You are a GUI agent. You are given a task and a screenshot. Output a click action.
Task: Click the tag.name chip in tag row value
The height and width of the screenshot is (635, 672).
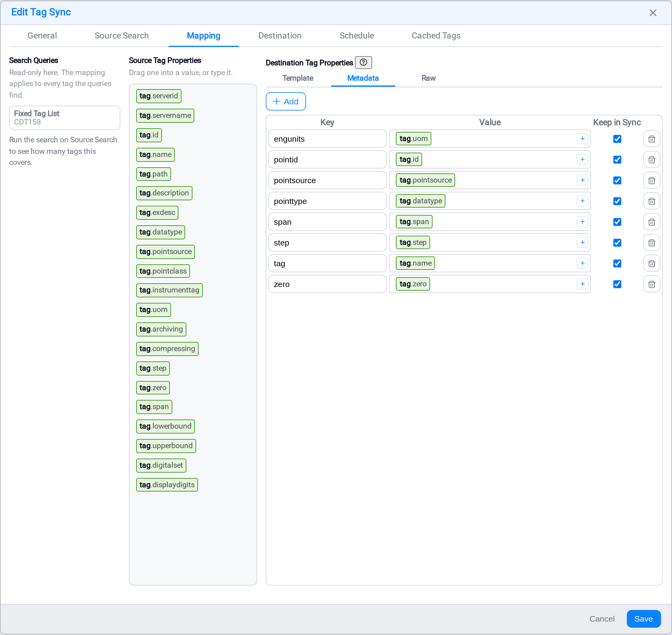(415, 263)
